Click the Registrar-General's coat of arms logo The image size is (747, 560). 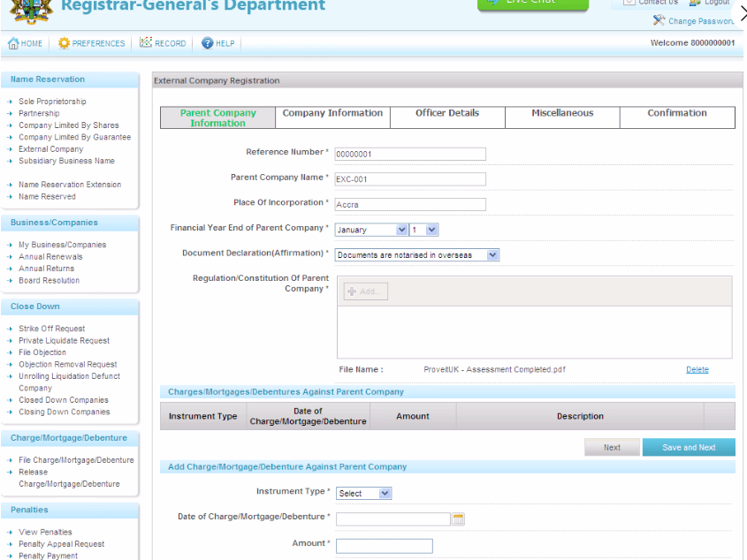click(x=30, y=11)
